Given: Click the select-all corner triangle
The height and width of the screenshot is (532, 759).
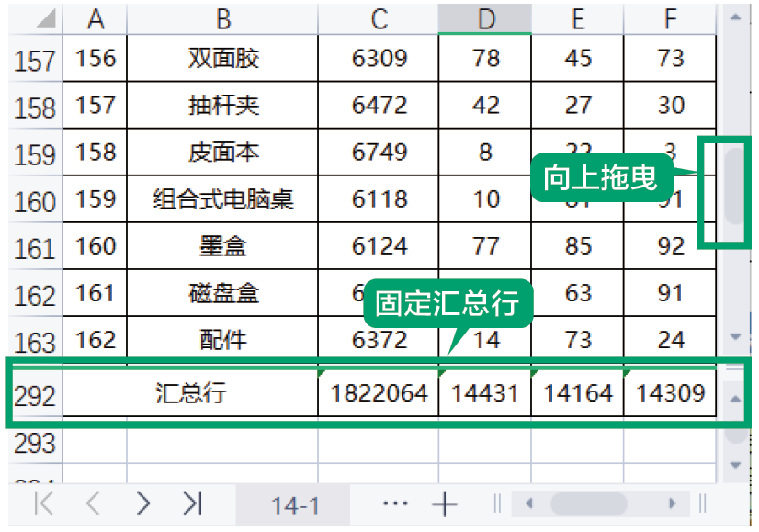Looking at the screenshot, I should pos(44,19).
